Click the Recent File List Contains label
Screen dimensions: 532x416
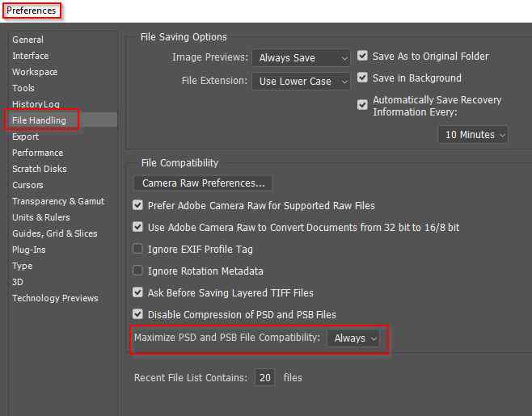191,378
